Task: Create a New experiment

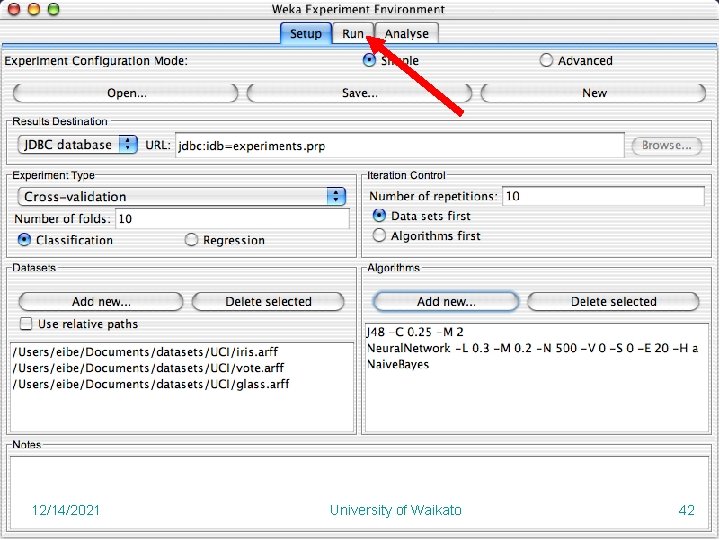Action: pyautogui.click(x=594, y=93)
